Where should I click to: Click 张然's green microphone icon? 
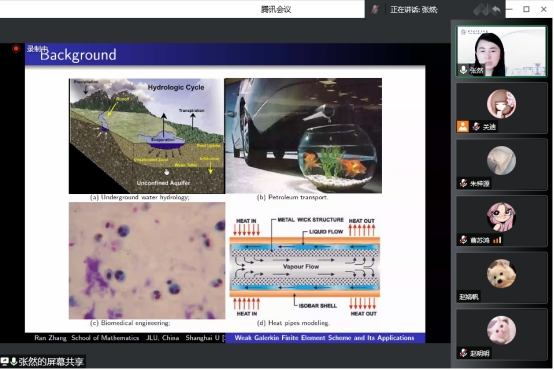pos(463,70)
